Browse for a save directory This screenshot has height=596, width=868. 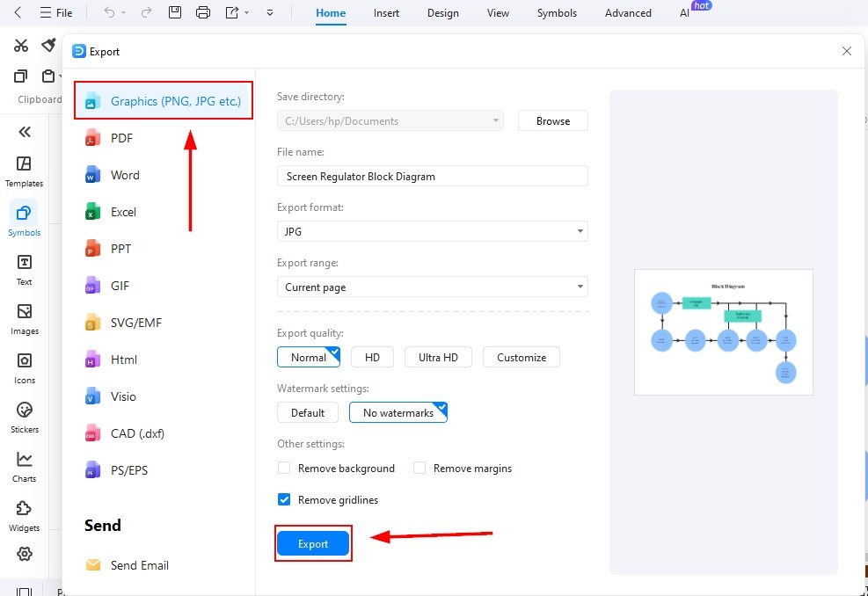[x=552, y=120]
